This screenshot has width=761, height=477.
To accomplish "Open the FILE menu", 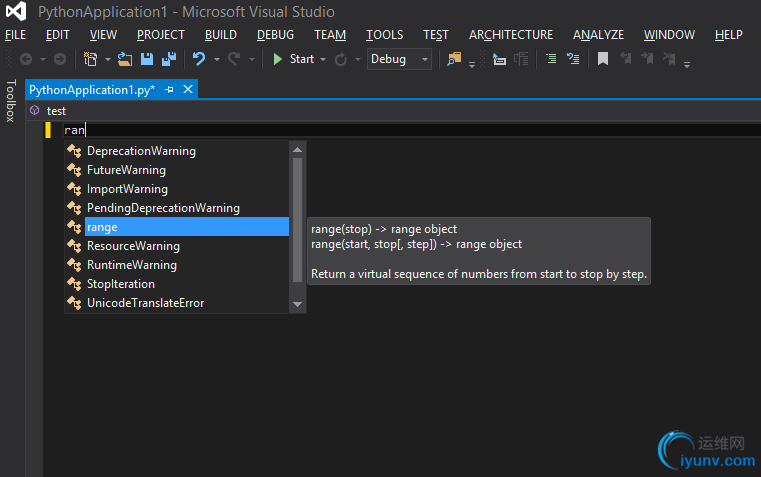I will [x=16, y=35].
